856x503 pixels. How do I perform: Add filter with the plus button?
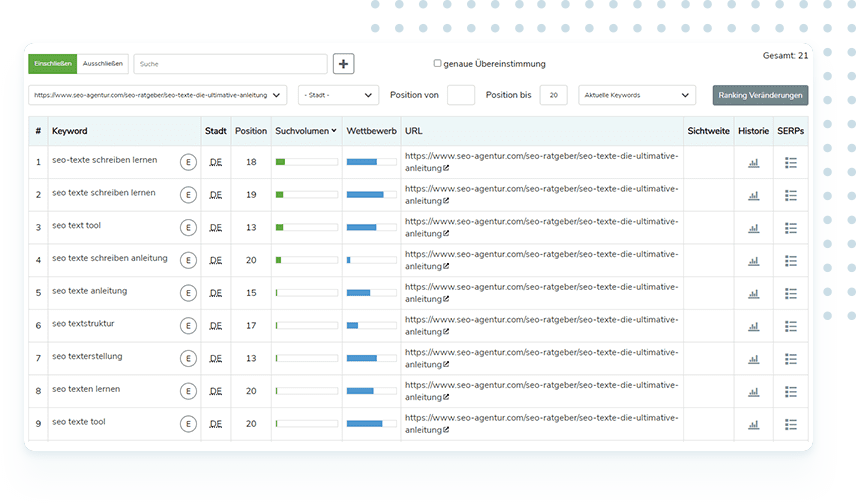tap(343, 64)
